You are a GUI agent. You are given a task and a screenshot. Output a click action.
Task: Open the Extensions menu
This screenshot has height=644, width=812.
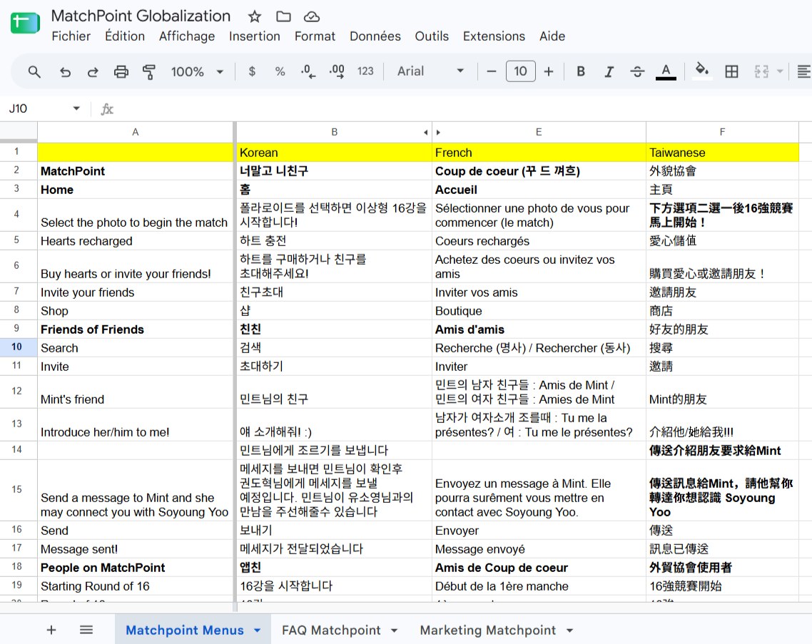point(494,36)
